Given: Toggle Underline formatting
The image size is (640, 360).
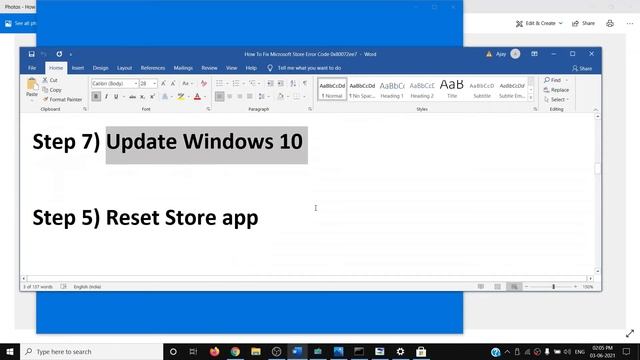Looking at the screenshot, I should point(116,97).
